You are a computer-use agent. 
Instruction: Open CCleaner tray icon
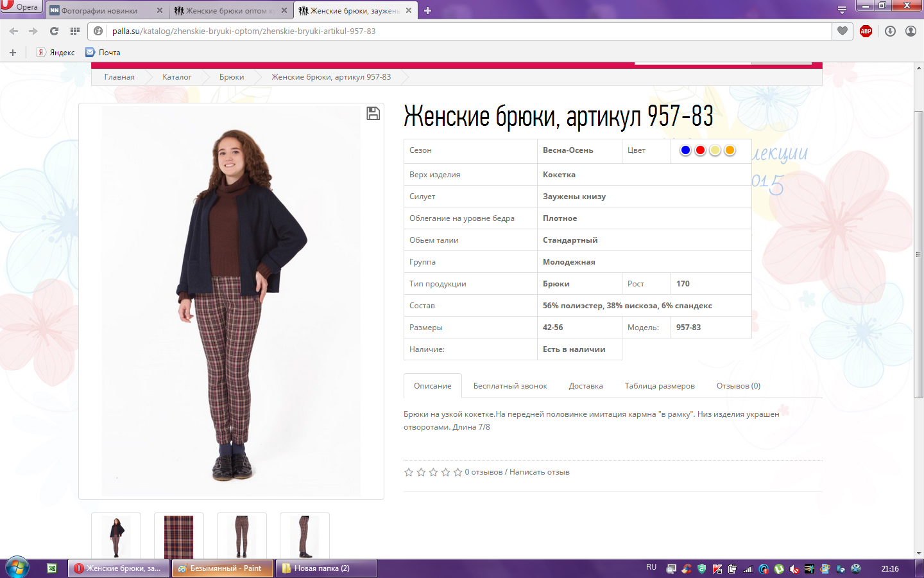pyautogui.click(x=687, y=569)
